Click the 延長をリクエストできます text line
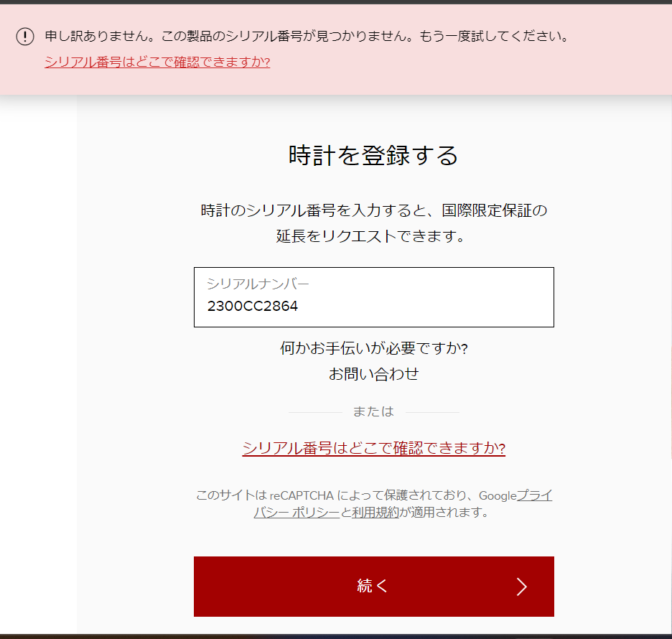672x639 pixels. (370, 236)
